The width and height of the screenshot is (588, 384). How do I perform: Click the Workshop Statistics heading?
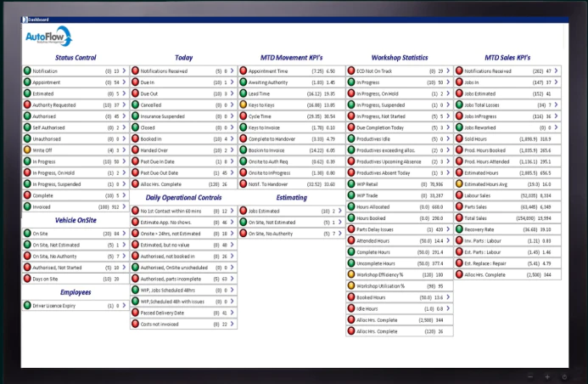(x=400, y=58)
